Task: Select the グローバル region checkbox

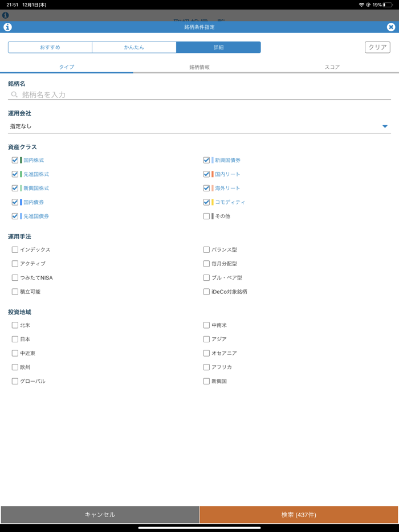Action: 15,382
